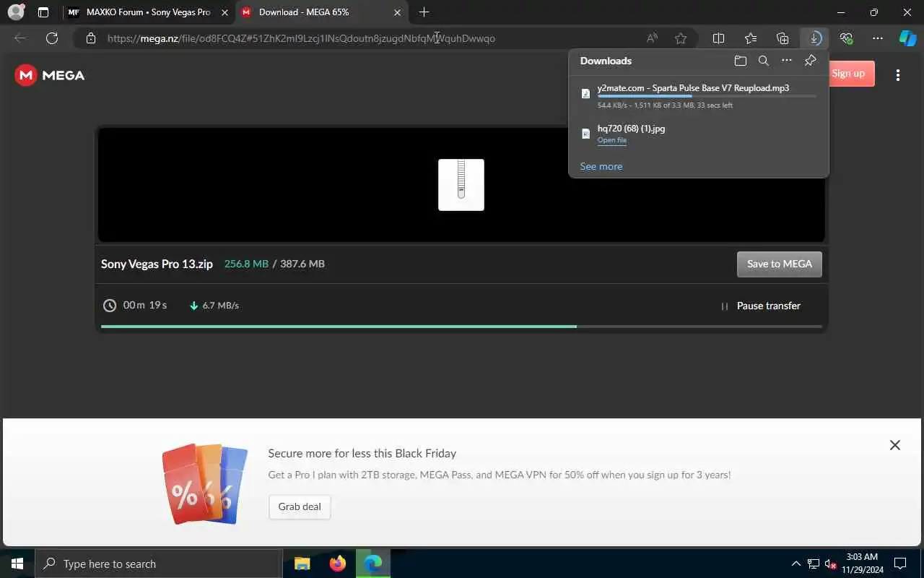This screenshot has height=578, width=924.
Task: Open the tab actions menu icon
Action: pos(43,12)
